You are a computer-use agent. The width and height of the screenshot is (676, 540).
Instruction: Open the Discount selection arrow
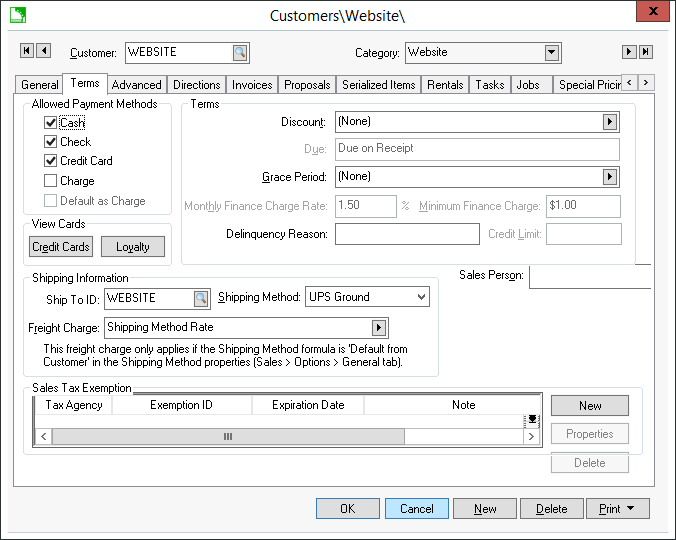[x=609, y=122]
